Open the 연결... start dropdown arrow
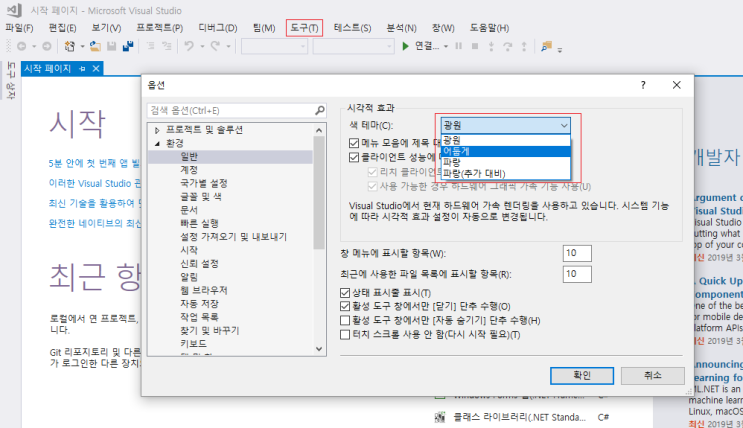743x428 pixels. pyautogui.click(x=446, y=46)
